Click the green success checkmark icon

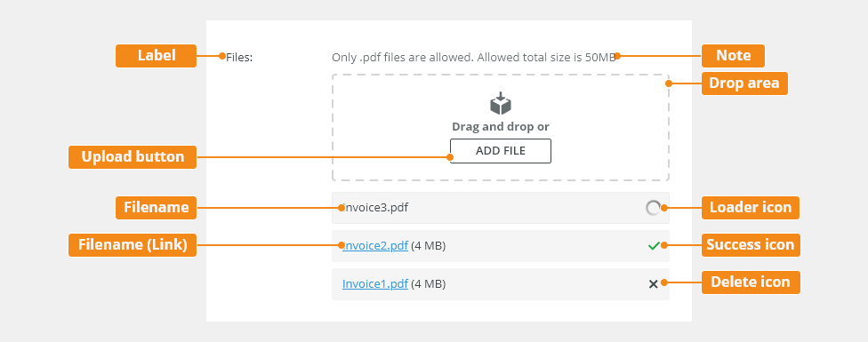pos(653,246)
